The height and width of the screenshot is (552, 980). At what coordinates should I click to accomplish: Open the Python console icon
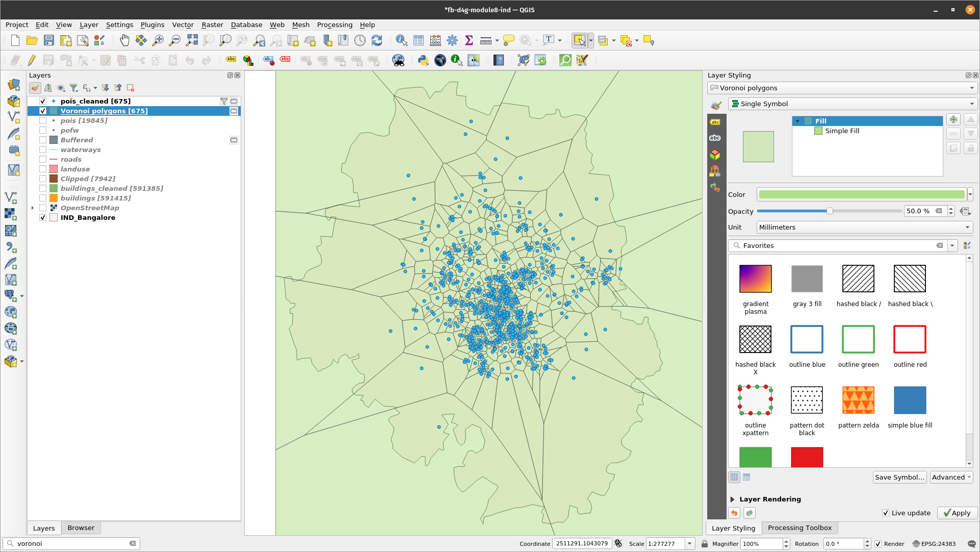(x=423, y=60)
